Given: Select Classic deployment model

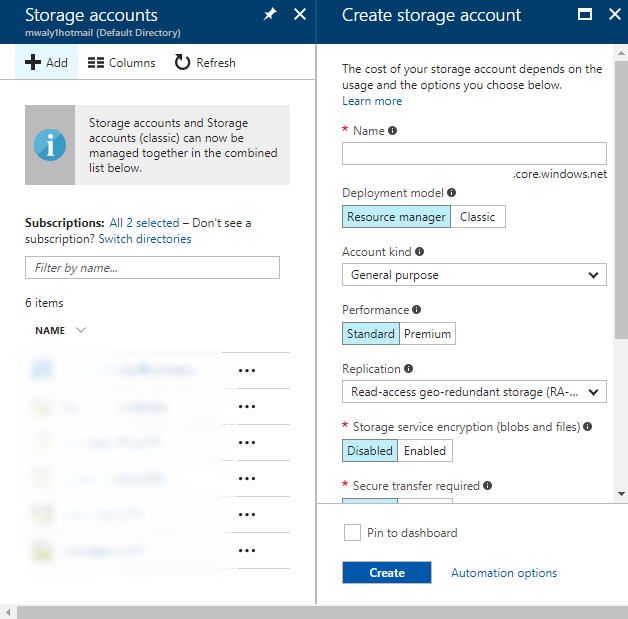Looking at the screenshot, I should coord(477,217).
